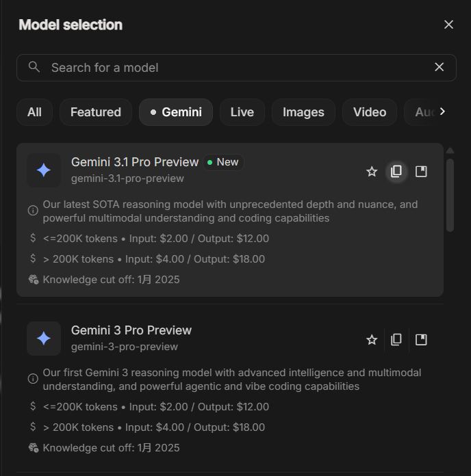Open developer docs for Gemini 3 Pro Preview
This screenshot has width=471, height=476.
421,340
